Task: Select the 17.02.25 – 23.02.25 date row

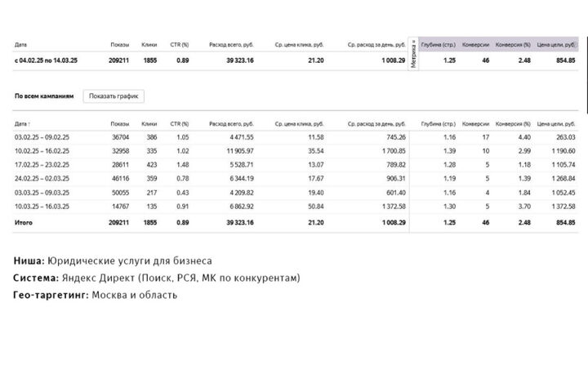Action: click(295, 165)
